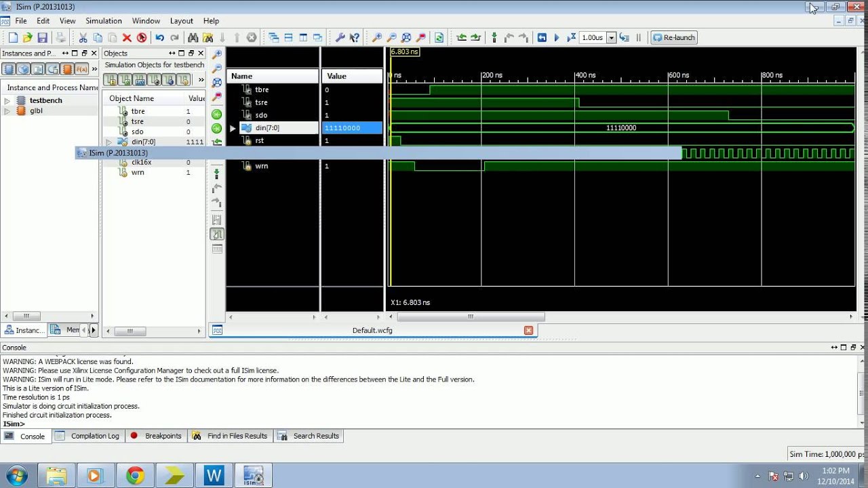The width and height of the screenshot is (868, 488).
Task: Click the Previous Transition icon in the top toolbar
Action: tap(462, 38)
